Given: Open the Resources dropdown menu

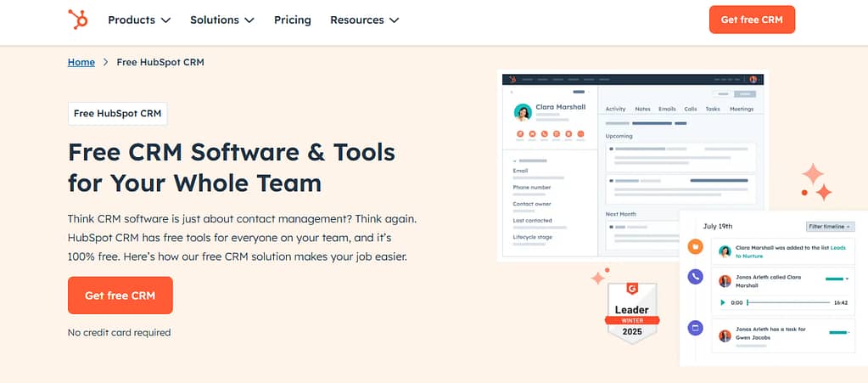Looking at the screenshot, I should click(364, 20).
